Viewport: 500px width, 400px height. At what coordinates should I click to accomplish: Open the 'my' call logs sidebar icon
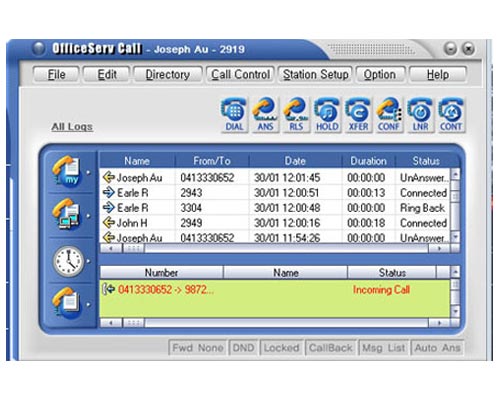pyautogui.click(x=66, y=172)
